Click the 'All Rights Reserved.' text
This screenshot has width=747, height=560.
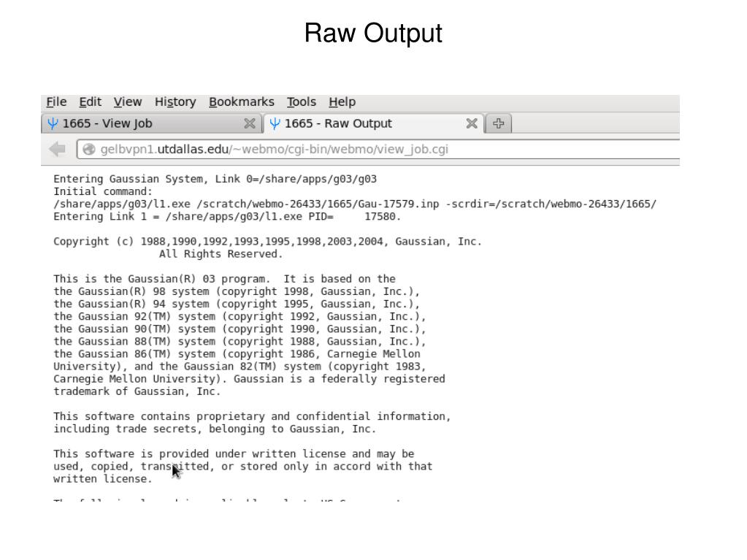coord(221,254)
